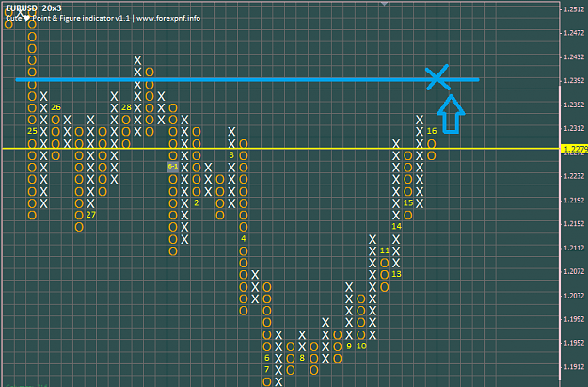The image size is (588, 387).
Task: Click the 1.2392 price axis label
Action: coord(574,81)
